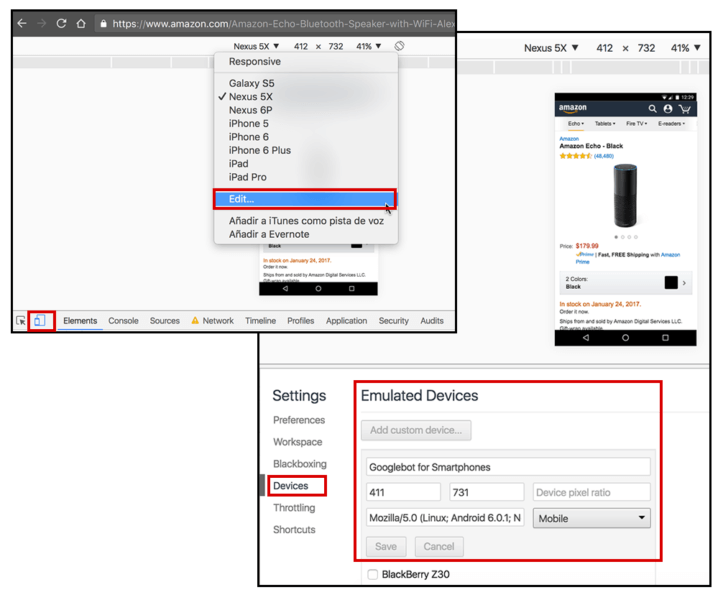Click the Cancel button
Screen dimensions: 723x600
pos(439,546)
